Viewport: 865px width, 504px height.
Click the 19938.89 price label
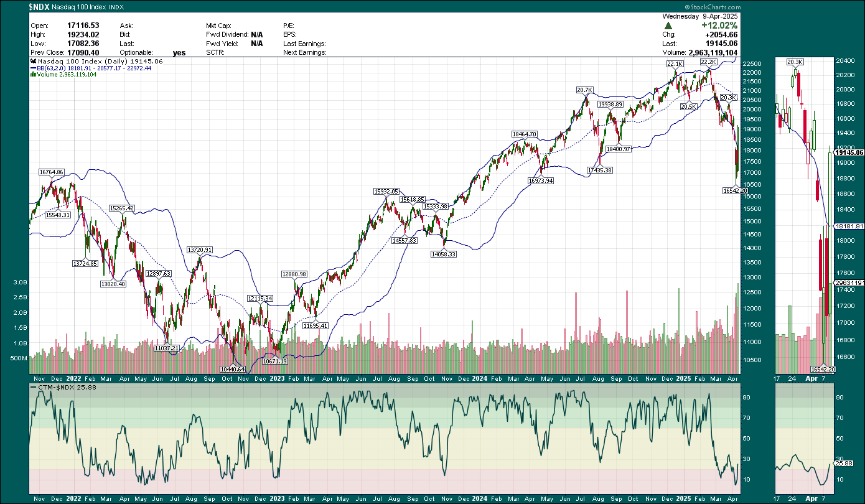[x=610, y=104]
